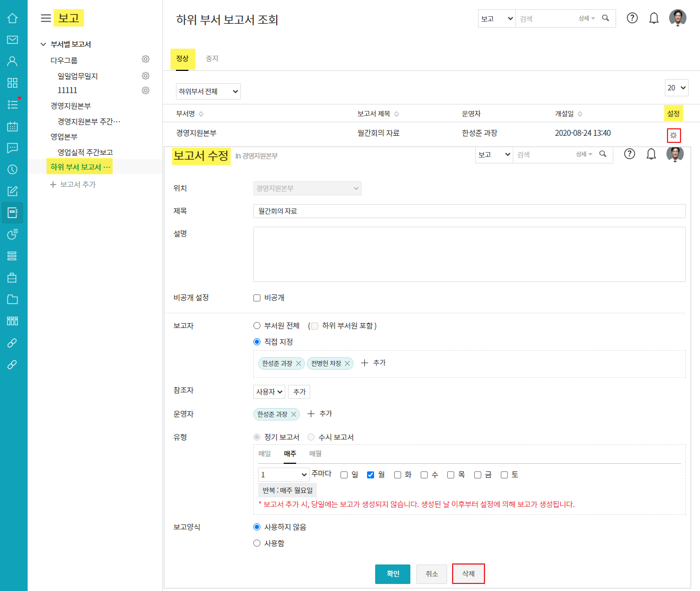Remove 전병헌 차장 from reporters
This screenshot has height=591, width=700.
(x=347, y=364)
